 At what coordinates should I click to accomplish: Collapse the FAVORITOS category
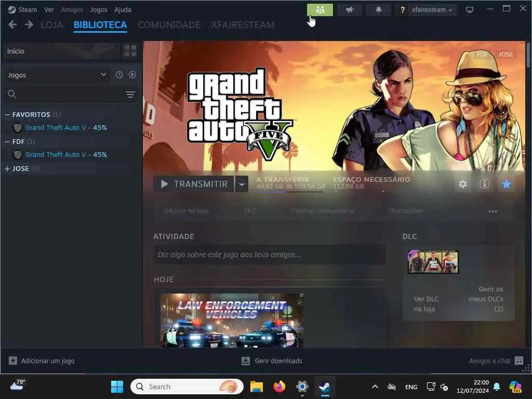[7, 115]
